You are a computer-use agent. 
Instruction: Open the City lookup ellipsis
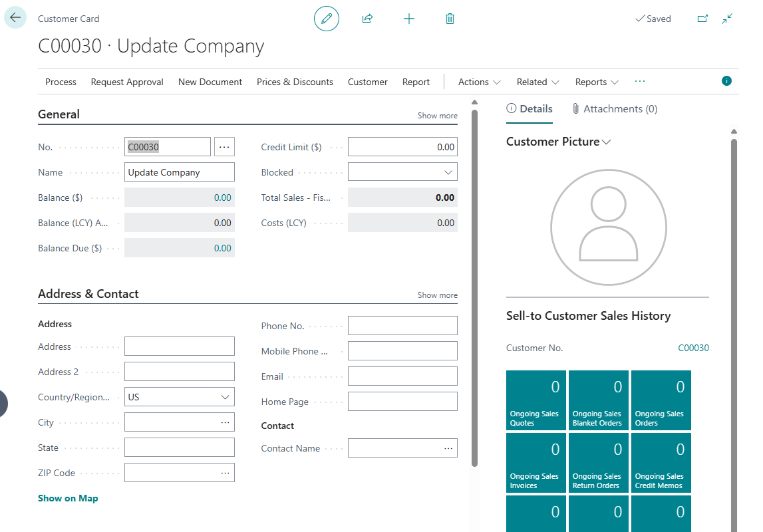[x=225, y=422]
